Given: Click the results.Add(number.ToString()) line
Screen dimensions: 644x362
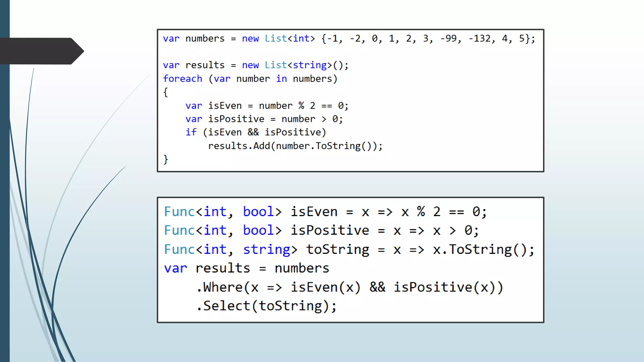Looking at the screenshot, I should 295,146.
